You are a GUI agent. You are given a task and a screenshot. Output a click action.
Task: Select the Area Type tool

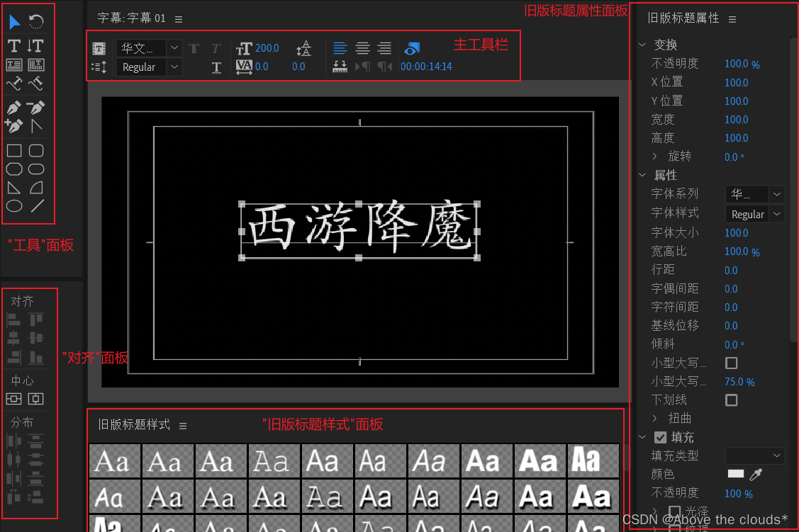(x=14, y=64)
